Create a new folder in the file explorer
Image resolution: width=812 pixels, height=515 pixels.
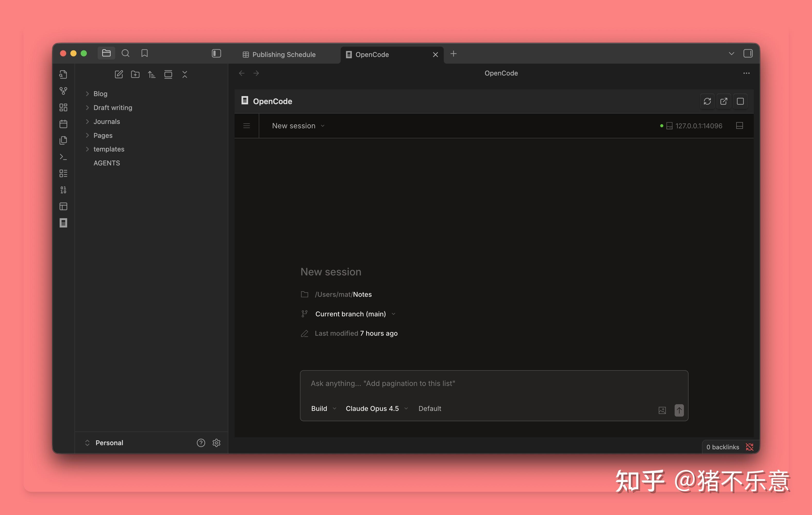[x=135, y=74]
